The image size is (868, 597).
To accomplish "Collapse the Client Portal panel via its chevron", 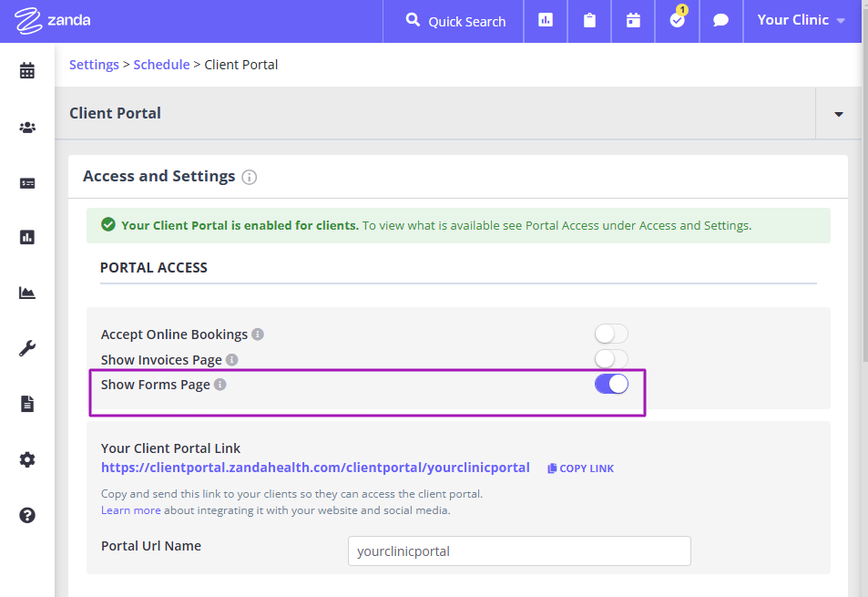I will 838,112.
